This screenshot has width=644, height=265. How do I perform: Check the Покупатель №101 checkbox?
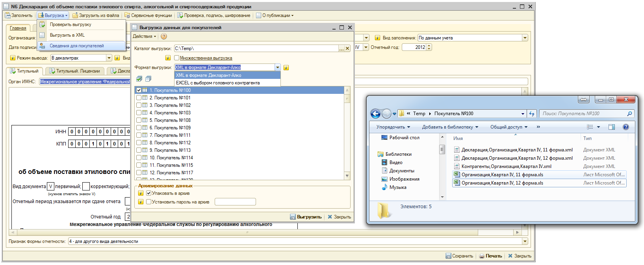click(x=139, y=98)
